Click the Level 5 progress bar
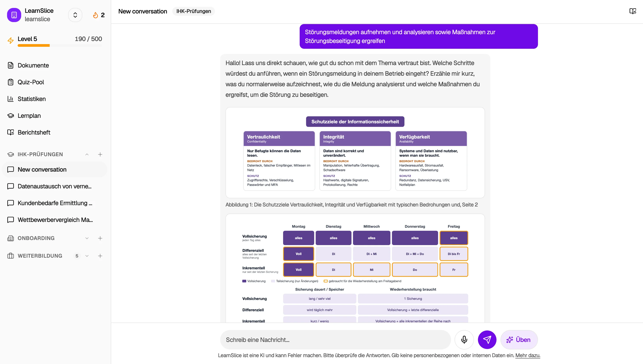The width and height of the screenshot is (643, 364). pos(60,45)
